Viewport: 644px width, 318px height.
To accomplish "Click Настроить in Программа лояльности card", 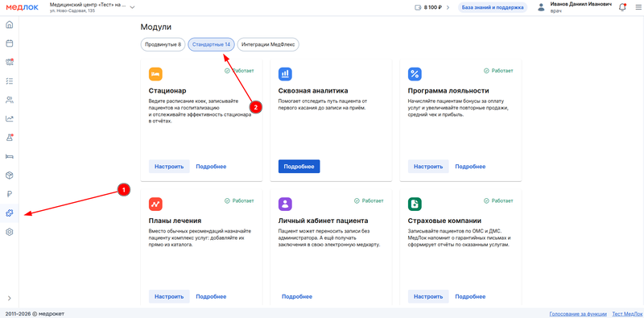I will (x=428, y=167).
